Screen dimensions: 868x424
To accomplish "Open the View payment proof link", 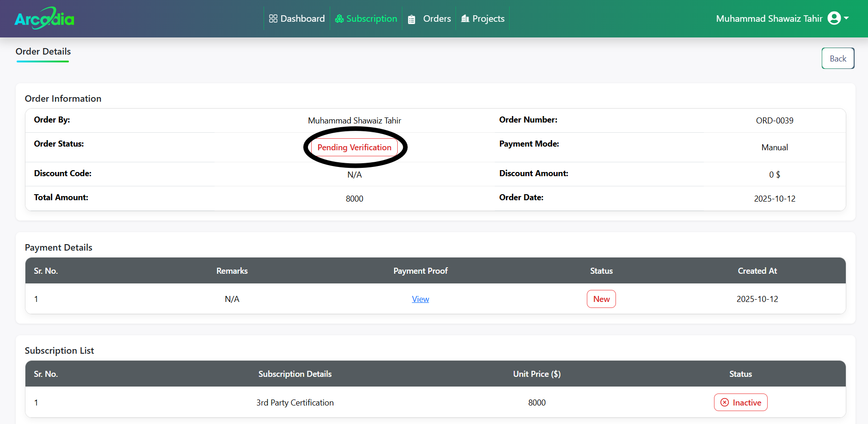I will [x=420, y=299].
